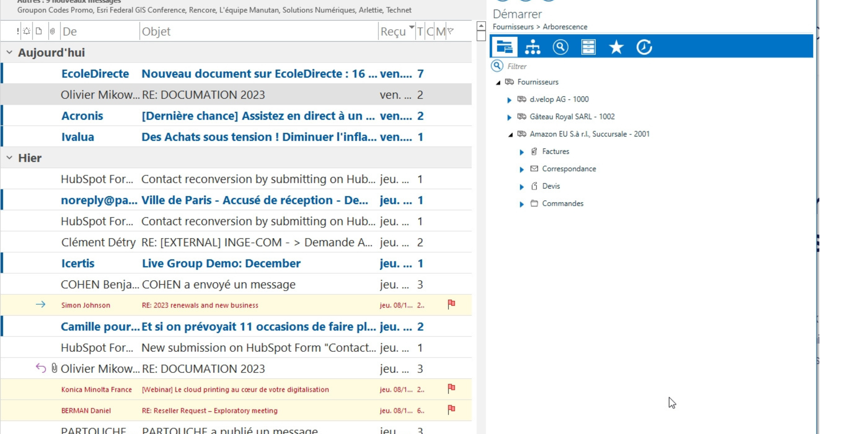Click the filter flag column header icon
Image resolution: width=868 pixels, height=434 pixels.
(x=451, y=31)
